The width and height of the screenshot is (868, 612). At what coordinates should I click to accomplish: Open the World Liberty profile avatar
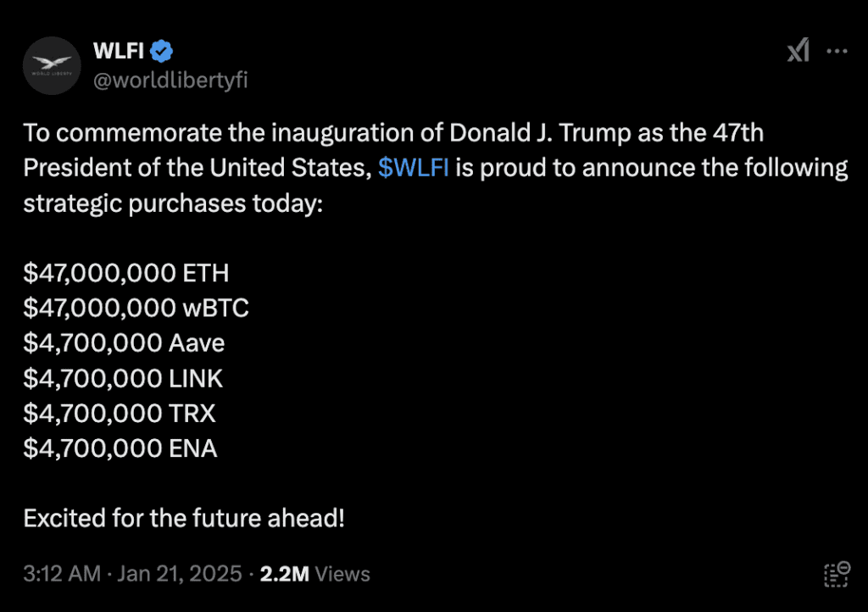click(52, 64)
